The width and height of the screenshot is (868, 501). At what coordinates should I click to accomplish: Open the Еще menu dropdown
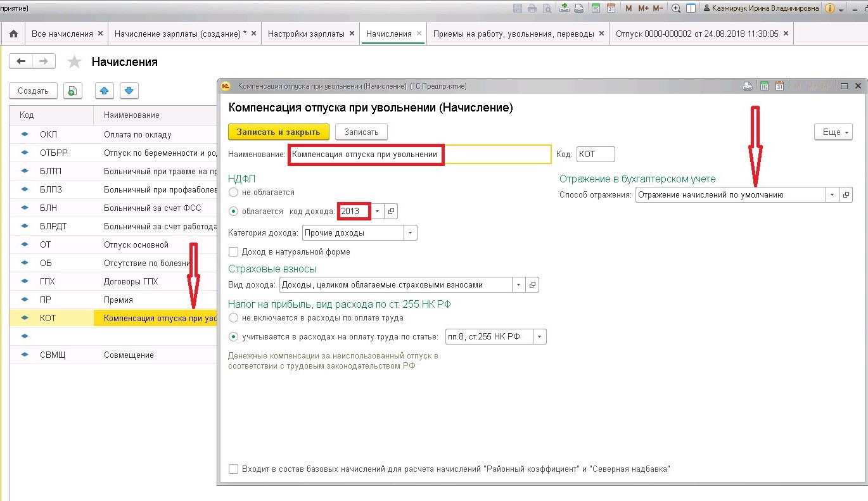point(833,132)
